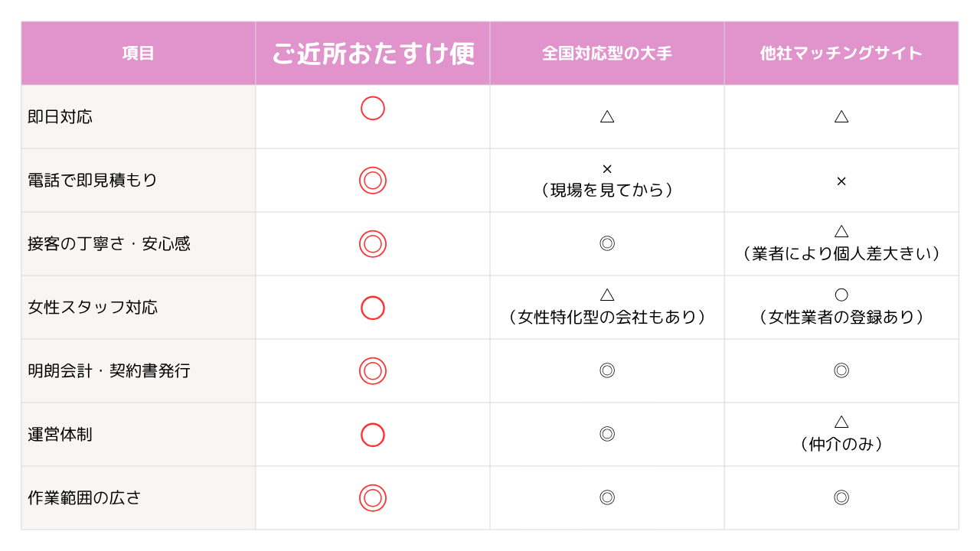980x551 pixels.
Task: Click triangle under 他社マッチングサイト for 即日対応
Action: point(841,116)
